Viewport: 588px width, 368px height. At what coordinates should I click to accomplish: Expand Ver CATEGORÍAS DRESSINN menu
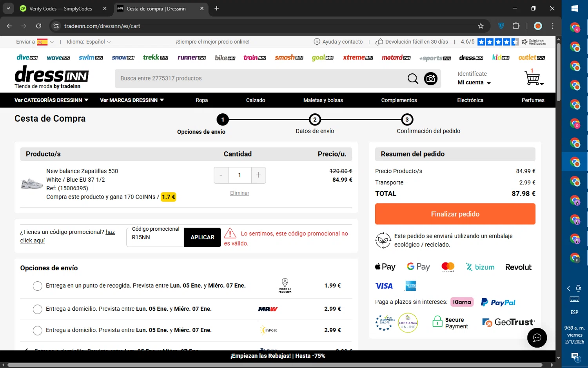point(51,100)
